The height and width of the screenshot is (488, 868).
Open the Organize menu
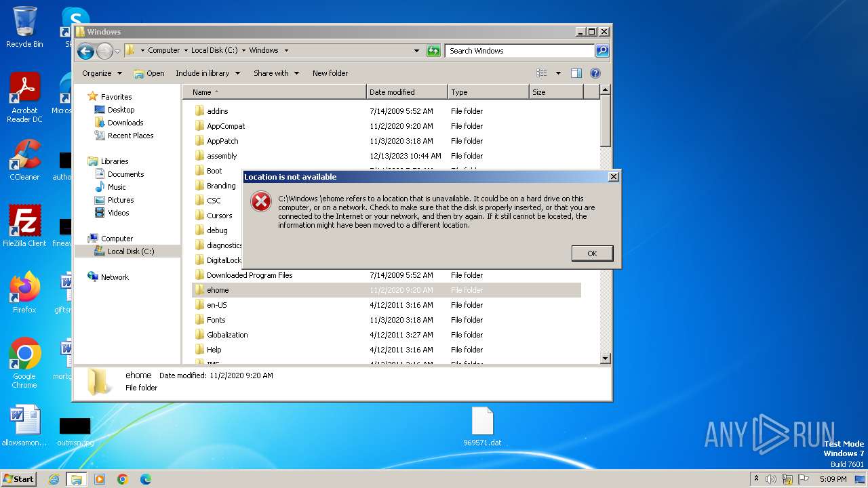coord(102,73)
